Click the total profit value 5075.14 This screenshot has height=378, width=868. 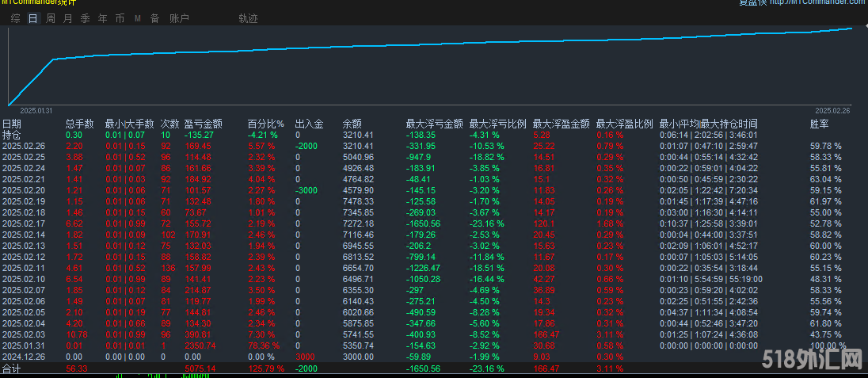200,368
